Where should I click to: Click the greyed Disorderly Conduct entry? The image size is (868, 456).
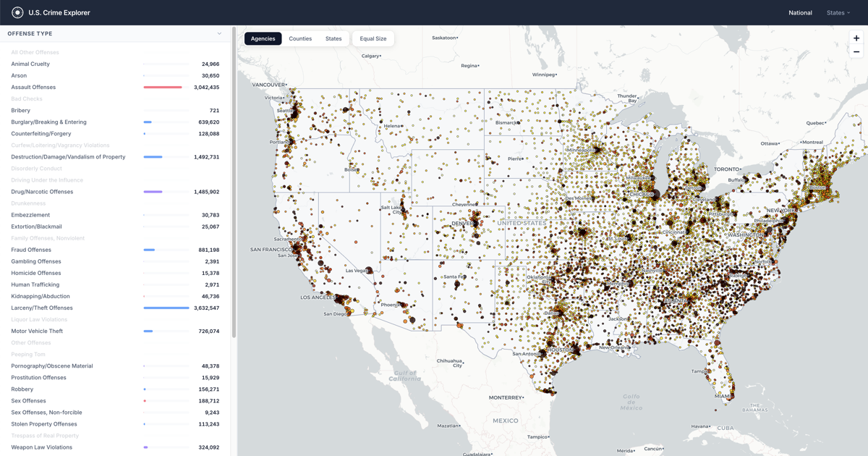click(x=37, y=168)
